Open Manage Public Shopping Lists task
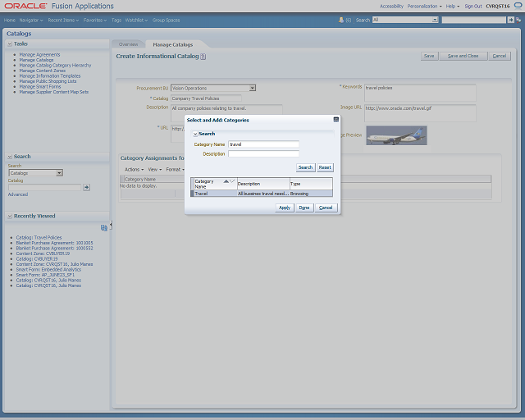 [x=48, y=81]
